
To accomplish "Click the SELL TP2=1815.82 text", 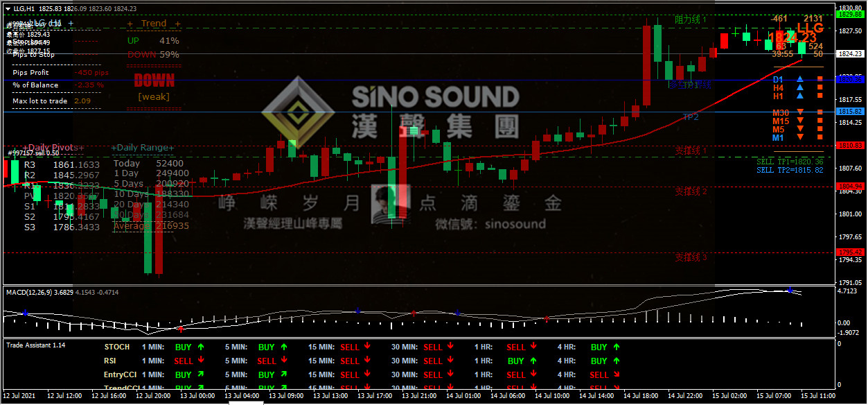I will click(790, 170).
